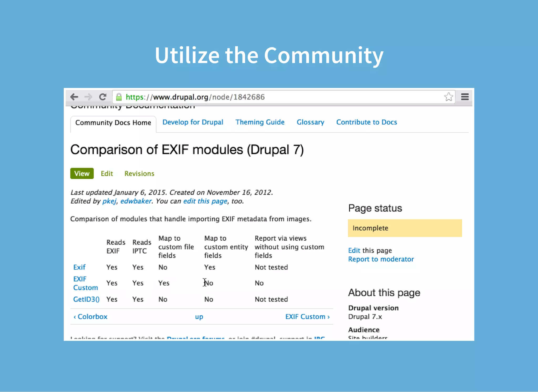538x392 pixels.
Task: Go to previous page Colorbox
Action: (90, 317)
